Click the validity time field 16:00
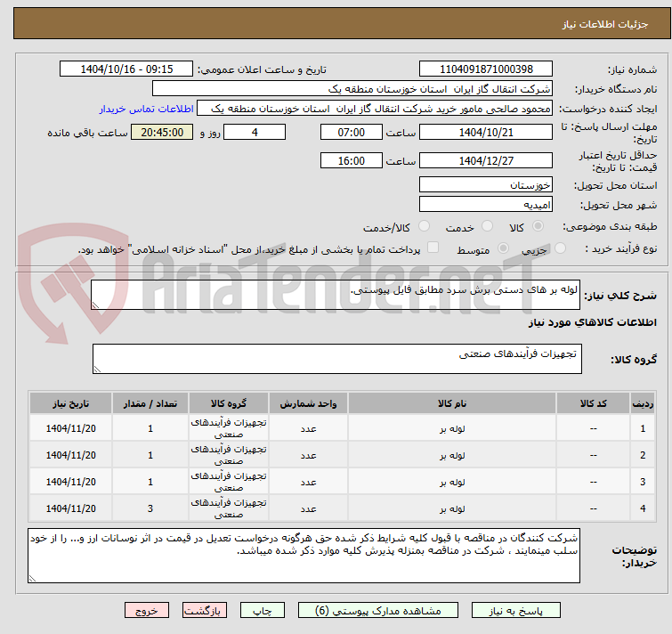This screenshot has width=672, height=634. pos(351,161)
